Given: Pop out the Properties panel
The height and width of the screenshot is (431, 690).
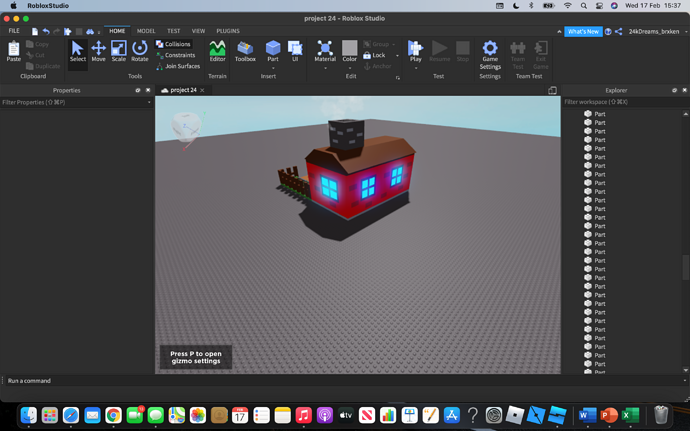Looking at the screenshot, I should click(x=138, y=90).
